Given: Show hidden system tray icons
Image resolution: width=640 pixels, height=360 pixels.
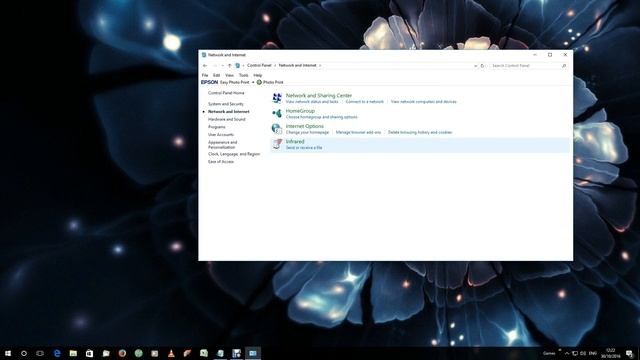Looking at the screenshot, I should click(x=567, y=353).
